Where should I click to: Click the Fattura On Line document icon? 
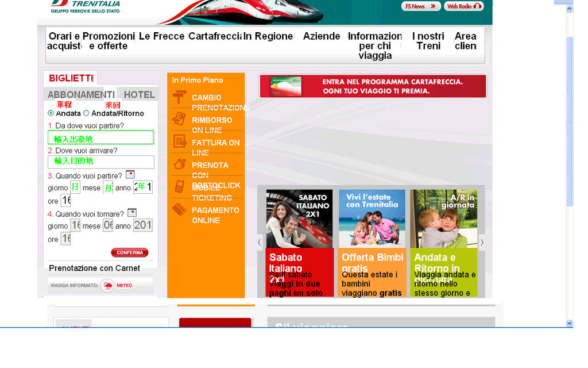180,141
